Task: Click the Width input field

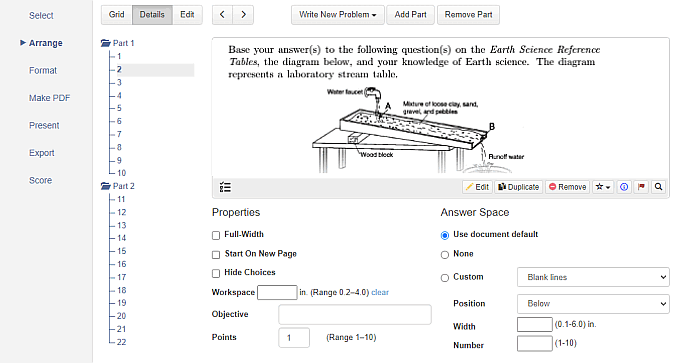Action: [535, 324]
